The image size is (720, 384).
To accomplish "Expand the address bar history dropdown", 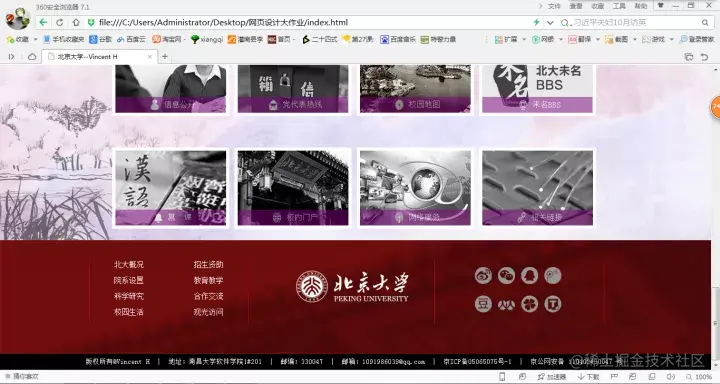I will click(x=550, y=23).
